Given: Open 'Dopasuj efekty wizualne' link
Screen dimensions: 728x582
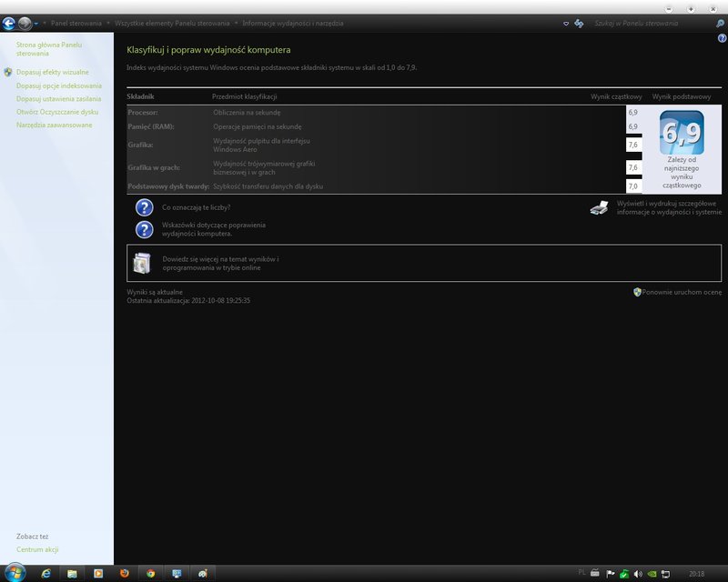Looking at the screenshot, I should click(x=53, y=71).
